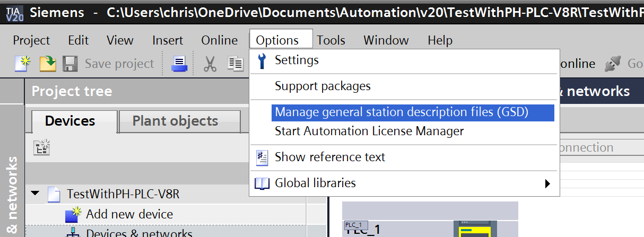Open the Tools menu

pyautogui.click(x=331, y=40)
